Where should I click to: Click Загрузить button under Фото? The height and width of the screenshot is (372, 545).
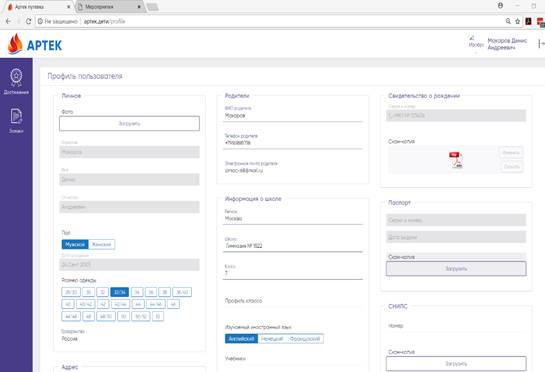coord(129,123)
